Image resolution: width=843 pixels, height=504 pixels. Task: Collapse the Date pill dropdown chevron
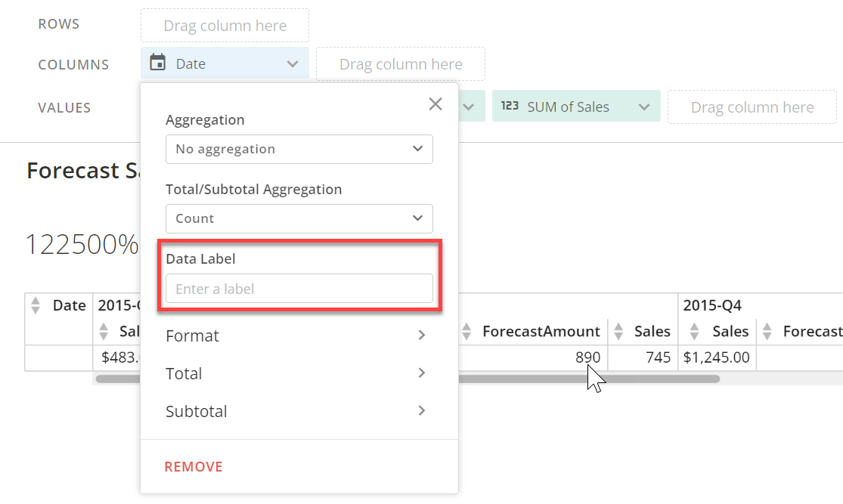pyautogui.click(x=293, y=64)
